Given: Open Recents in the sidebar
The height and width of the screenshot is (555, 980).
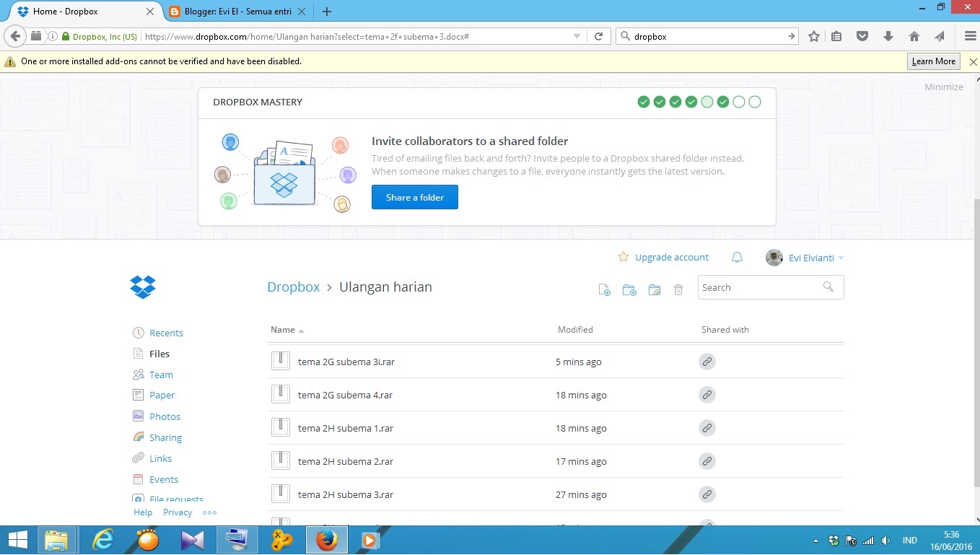Looking at the screenshot, I should pos(166,333).
